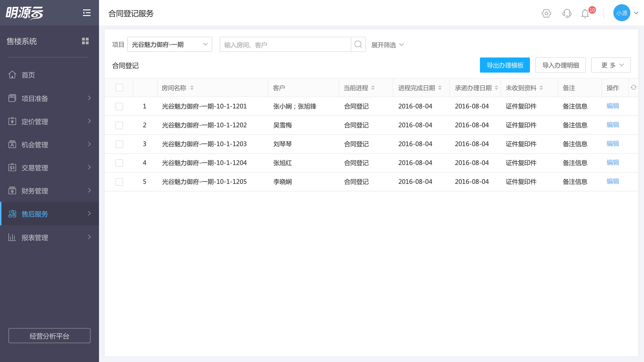Image resolution: width=644 pixels, height=362 pixels.
Task: Check the row 1 checkbox for 10-1-1201
Action: [119, 107]
